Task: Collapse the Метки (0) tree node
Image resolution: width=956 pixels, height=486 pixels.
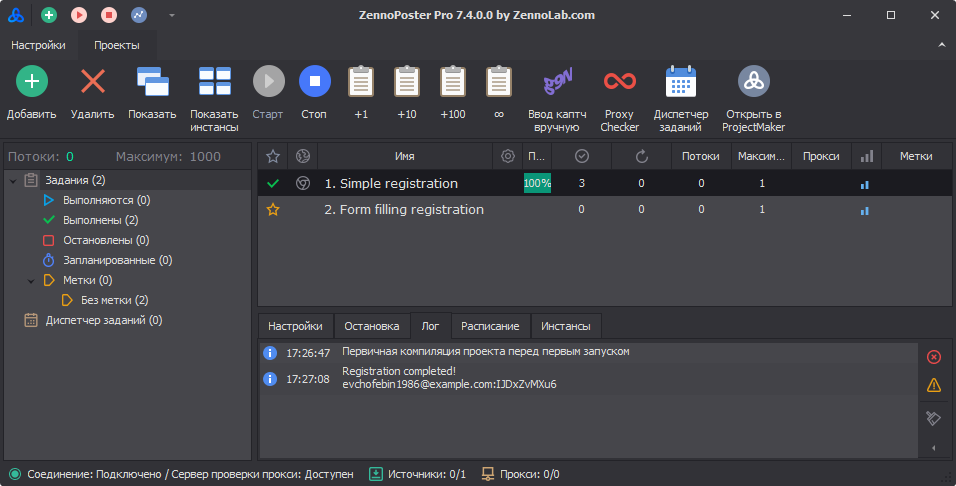Action: click(32, 281)
